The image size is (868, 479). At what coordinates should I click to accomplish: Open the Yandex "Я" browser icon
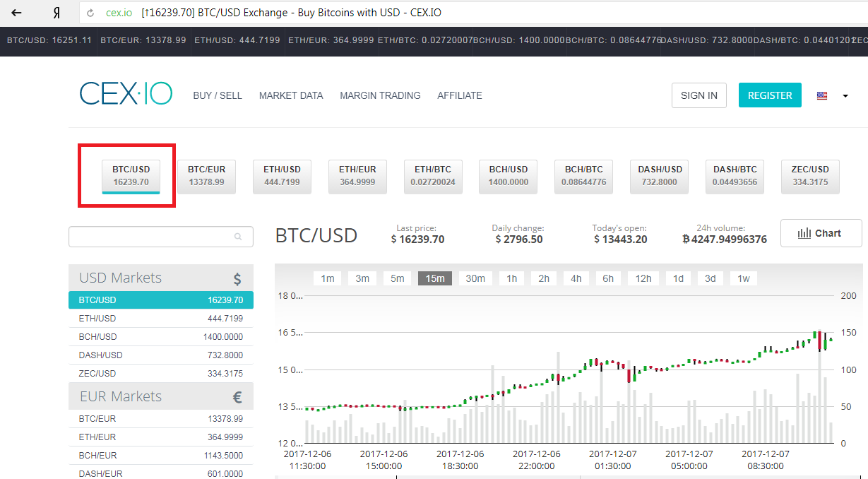(x=57, y=13)
